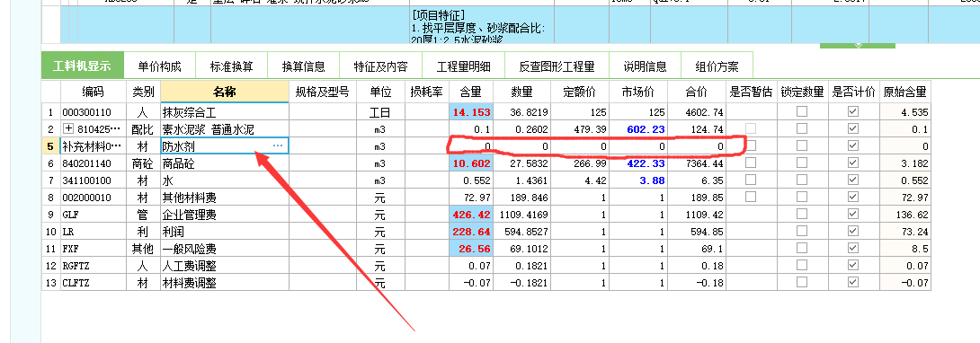Open the 标准换算 tab
Screen dimensions: 980x343
coord(231,66)
